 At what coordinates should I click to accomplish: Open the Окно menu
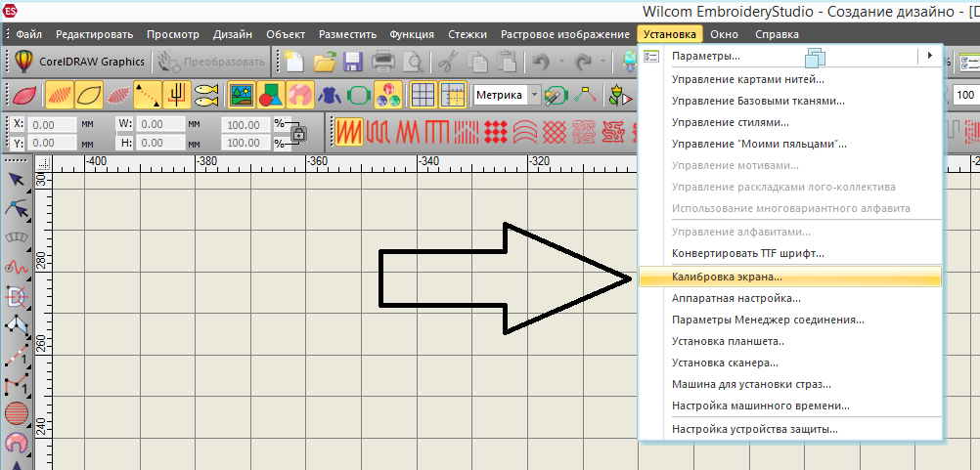pyautogui.click(x=725, y=34)
